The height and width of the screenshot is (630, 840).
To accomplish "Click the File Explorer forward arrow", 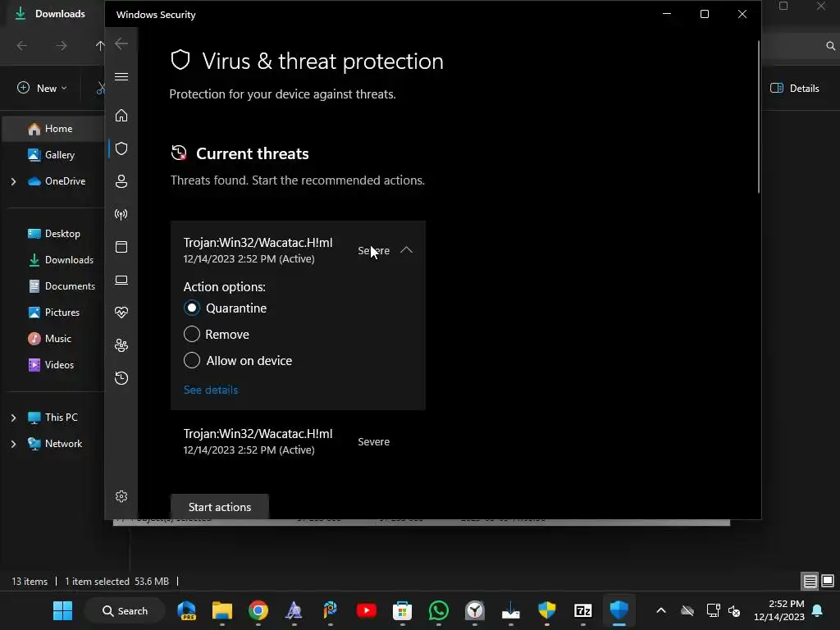I will click(62, 46).
